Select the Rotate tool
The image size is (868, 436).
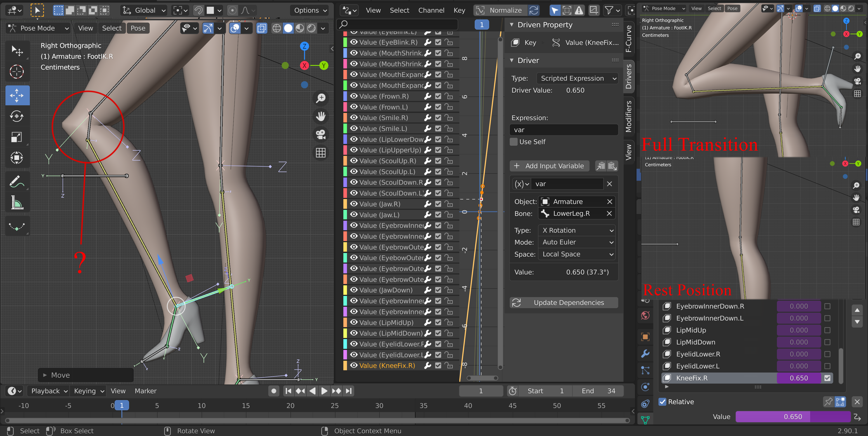[17, 117]
